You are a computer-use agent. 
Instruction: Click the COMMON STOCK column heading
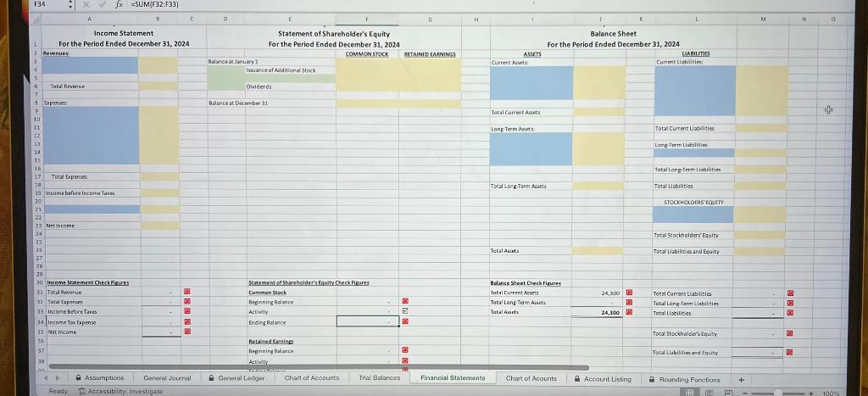(366, 54)
